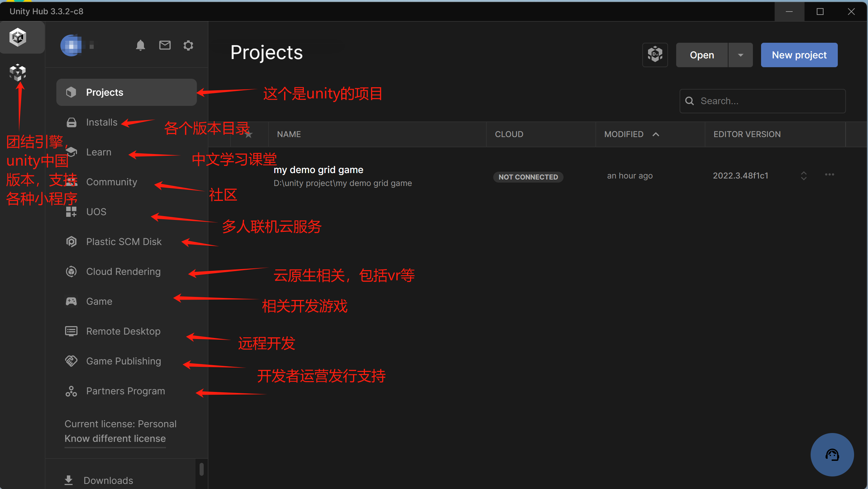
Task: Select the Projects sidebar item
Action: 126,92
